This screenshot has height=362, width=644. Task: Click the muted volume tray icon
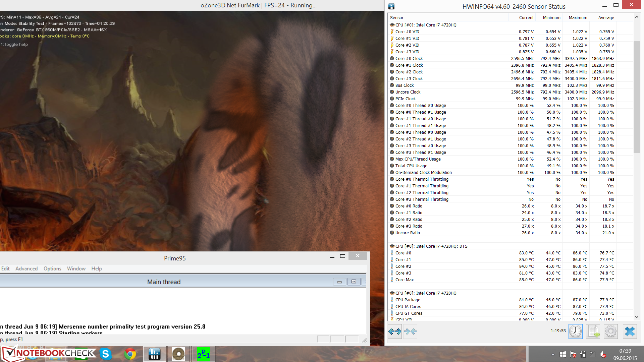coord(603,354)
